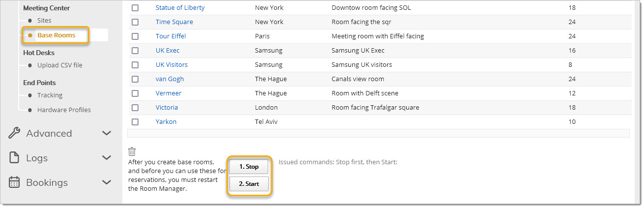
Task: Click the Logs document icon
Action: (15, 158)
